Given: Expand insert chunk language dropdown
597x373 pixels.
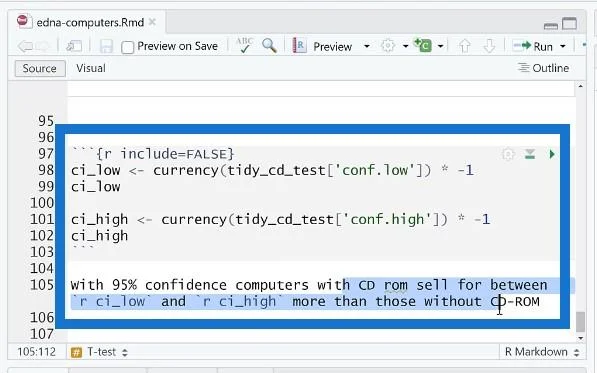Looking at the screenshot, I should pos(441,46).
